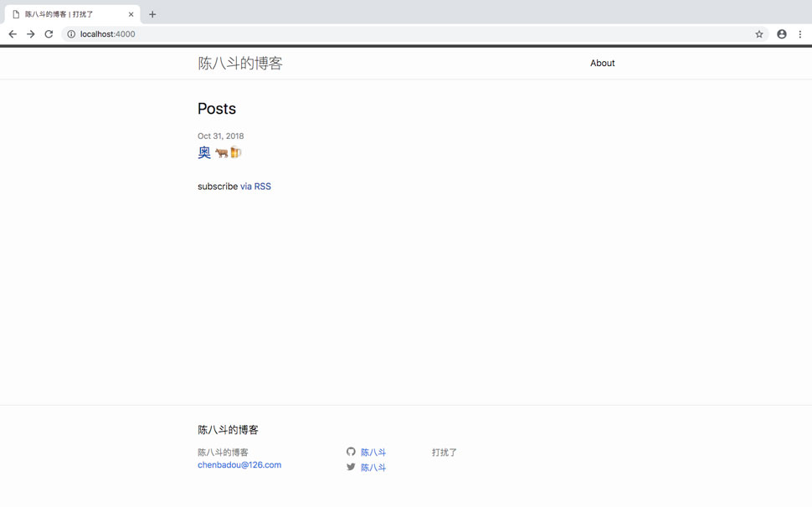Click the gray 陈八斗的博客 author name above email
This screenshot has height=507, width=812.
click(x=224, y=452)
